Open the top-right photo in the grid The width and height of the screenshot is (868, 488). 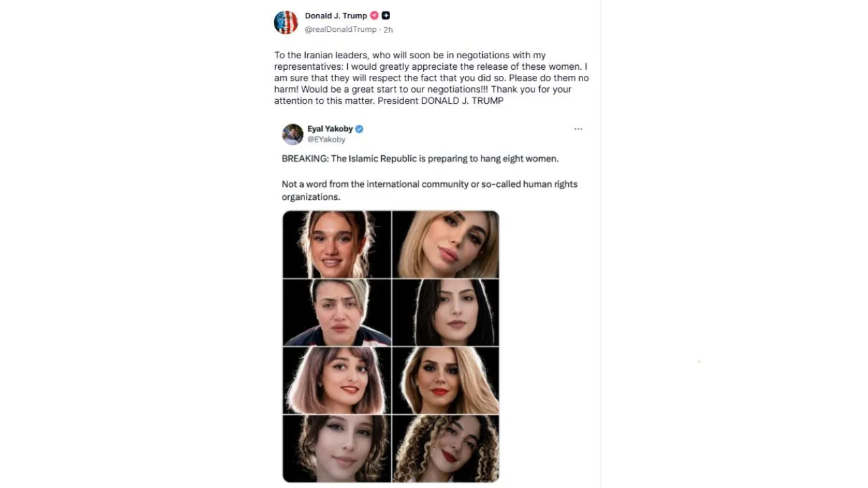[x=446, y=244]
